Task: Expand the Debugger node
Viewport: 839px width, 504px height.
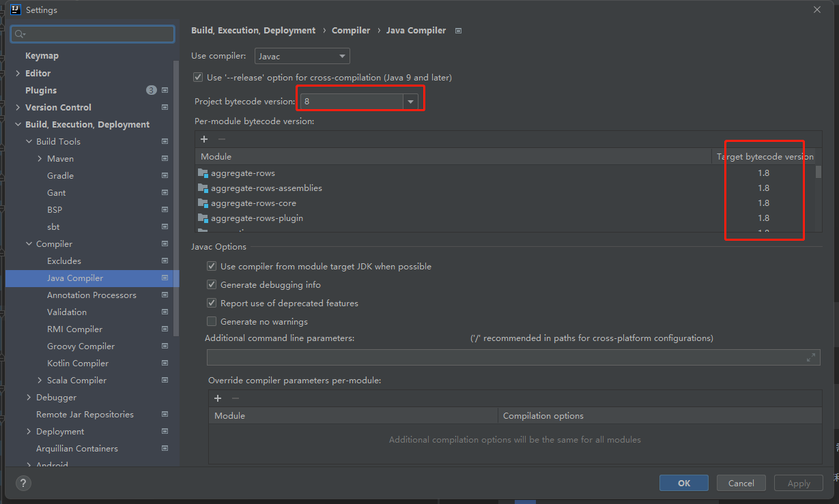Action: click(x=29, y=397)
